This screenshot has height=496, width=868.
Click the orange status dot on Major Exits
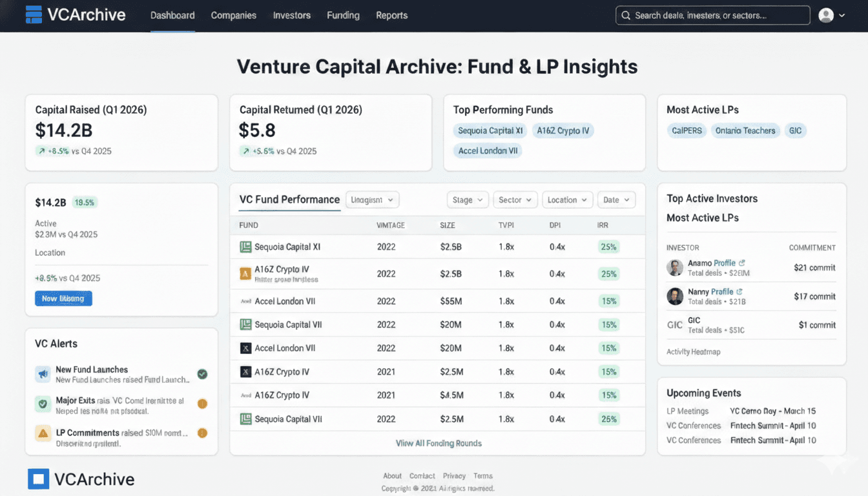coord(202,404)
